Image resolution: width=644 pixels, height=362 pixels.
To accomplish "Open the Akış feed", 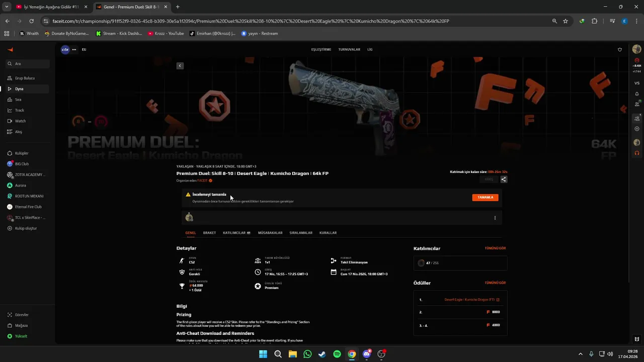I will pos(27,132).
